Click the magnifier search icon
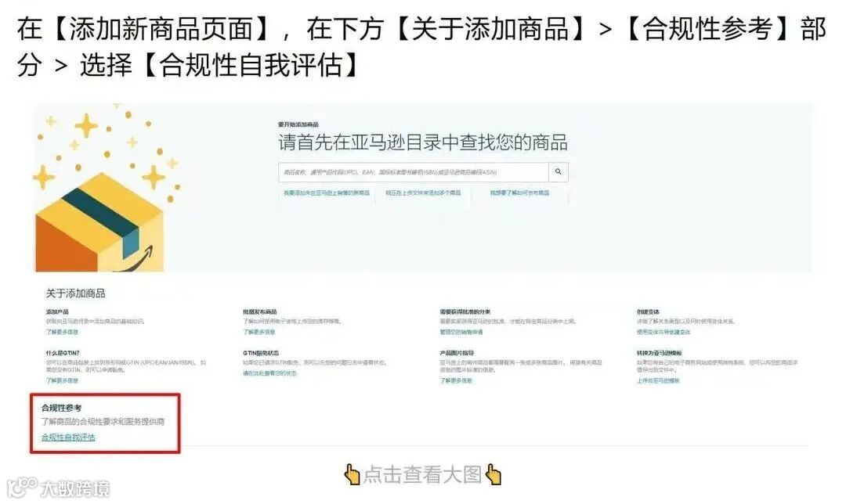The width and height of the screenshot is (846, 504). coord(558,172)
